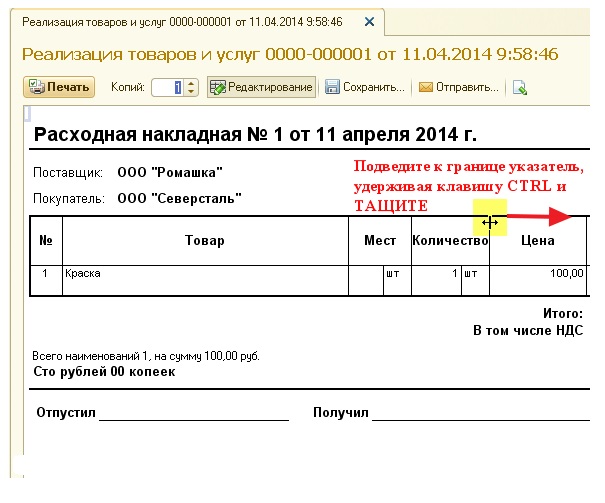Click the Печать print button
Viewport: 605px width, 503px height.
click(x=59, y=87)
